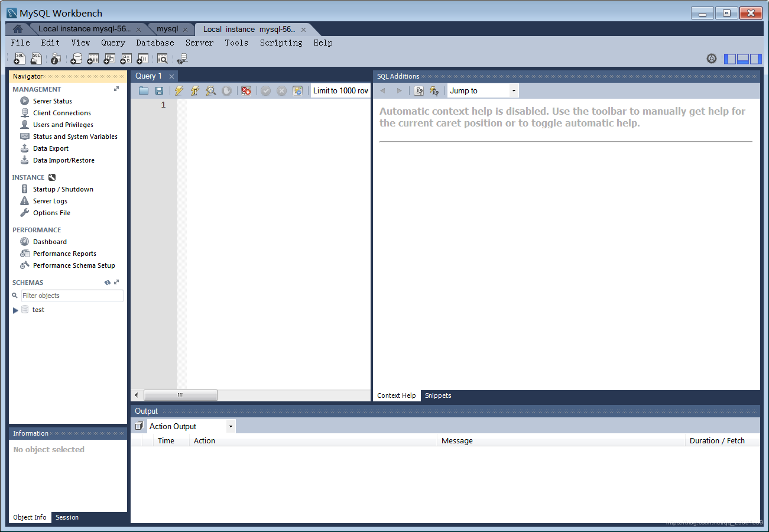Toggle the right sidebar panel visibility

coord(756,59)
